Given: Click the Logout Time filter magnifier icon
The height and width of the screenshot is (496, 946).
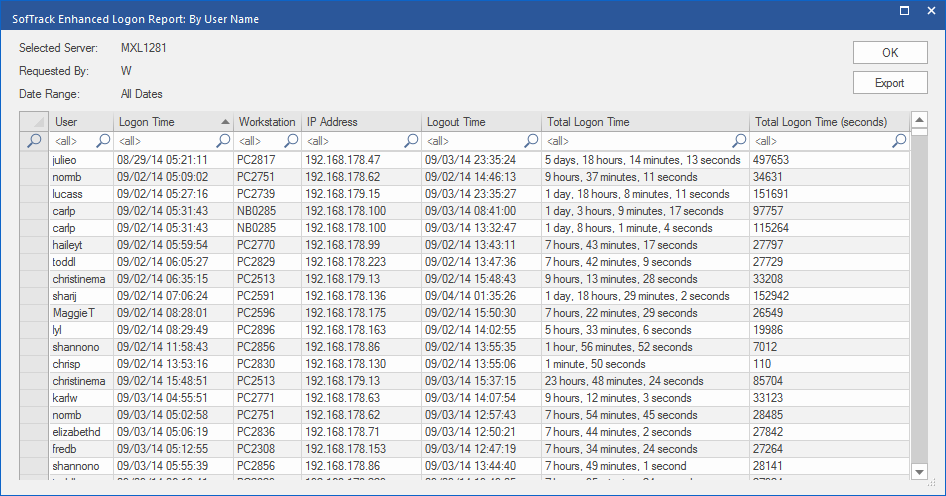Looking at the screenshot, I should tap(531, 141).
